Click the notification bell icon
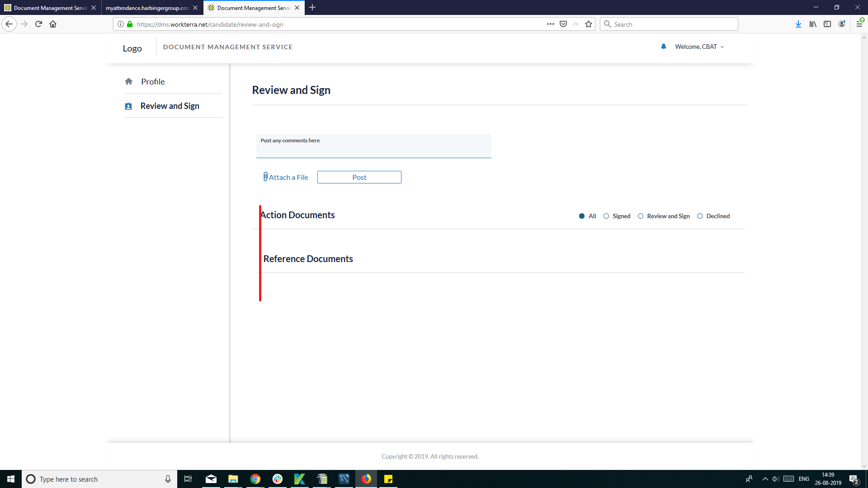868x488 pixels. pos(663,47)
